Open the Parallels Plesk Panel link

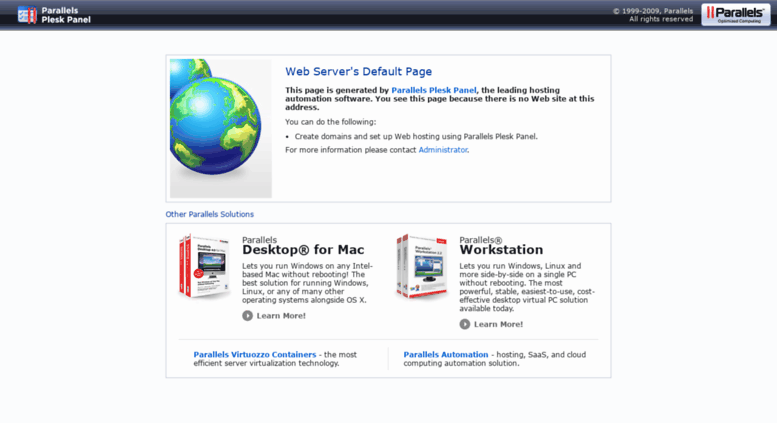[x=434, y=90]
